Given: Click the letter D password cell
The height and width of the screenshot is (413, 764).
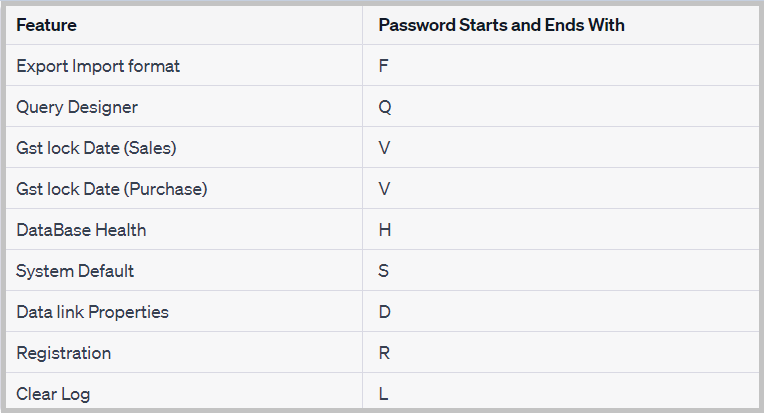Looking at the screenshot, I should click(x=384, y=312).
